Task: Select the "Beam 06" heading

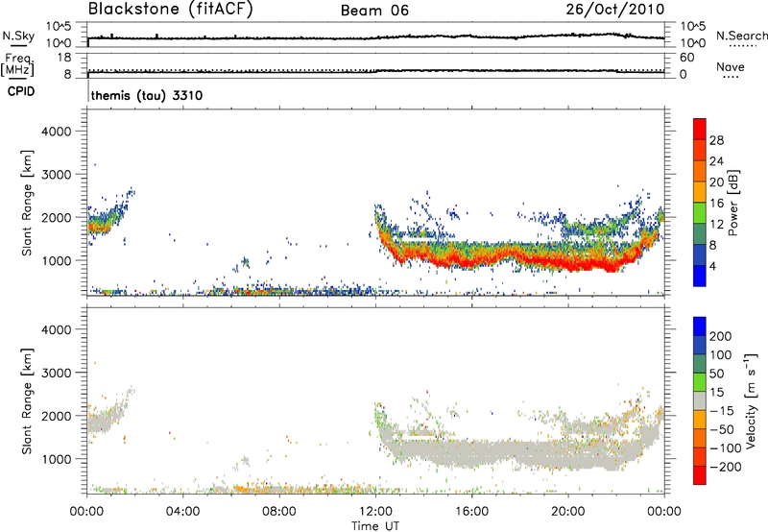Action: [374, 11]
